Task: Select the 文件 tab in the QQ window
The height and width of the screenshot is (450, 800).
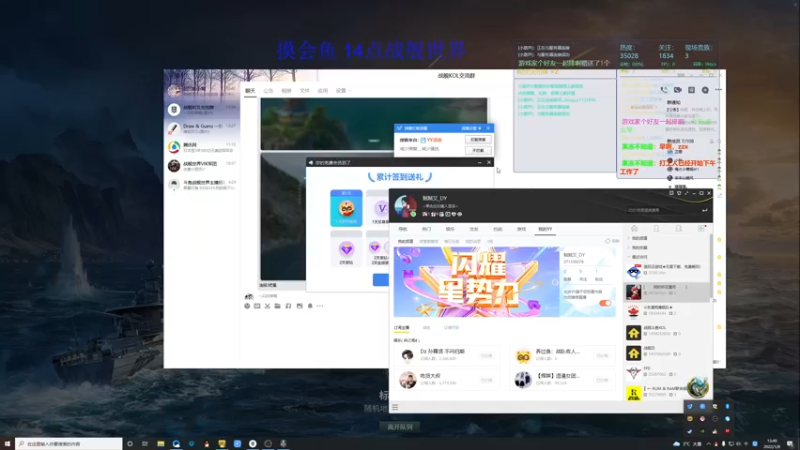Action: coord(305,91)
